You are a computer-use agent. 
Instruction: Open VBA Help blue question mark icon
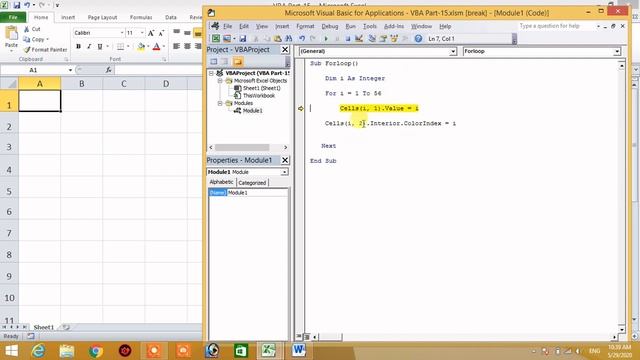[x=418, y=38]
